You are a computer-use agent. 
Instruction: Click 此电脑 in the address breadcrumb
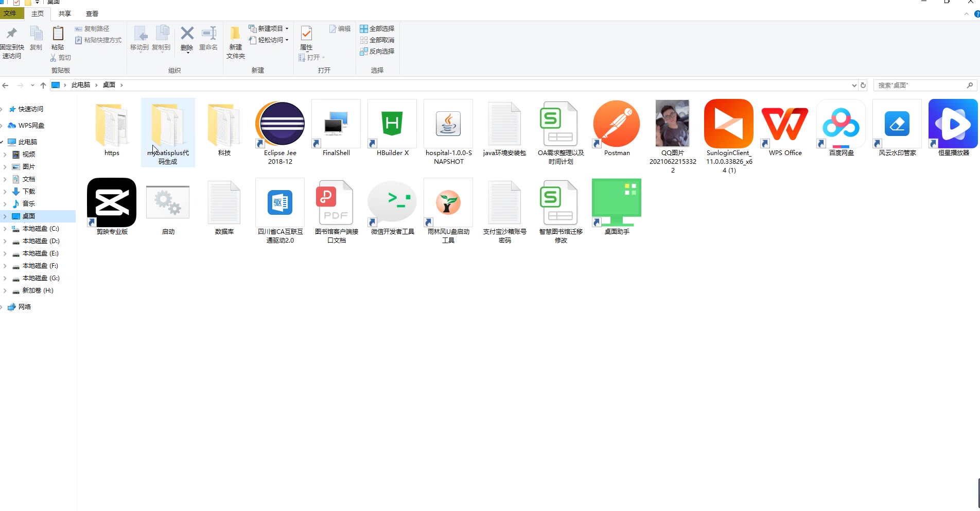point(81,85)
